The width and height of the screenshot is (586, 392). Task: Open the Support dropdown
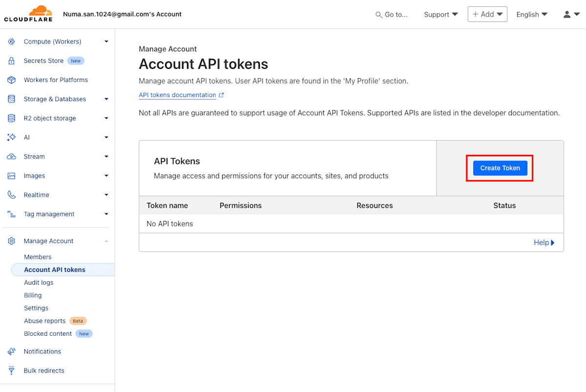click(x=441, y=15)
